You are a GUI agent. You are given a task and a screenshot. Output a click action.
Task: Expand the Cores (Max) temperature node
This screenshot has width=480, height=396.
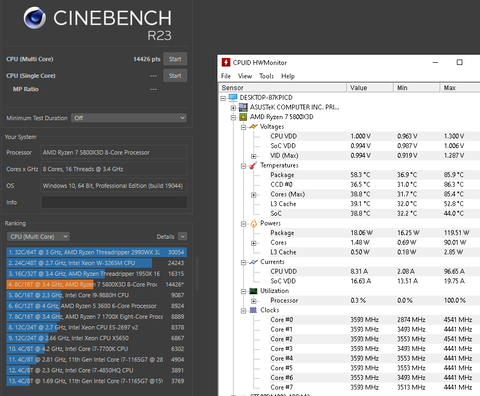(x=254, y=195)
